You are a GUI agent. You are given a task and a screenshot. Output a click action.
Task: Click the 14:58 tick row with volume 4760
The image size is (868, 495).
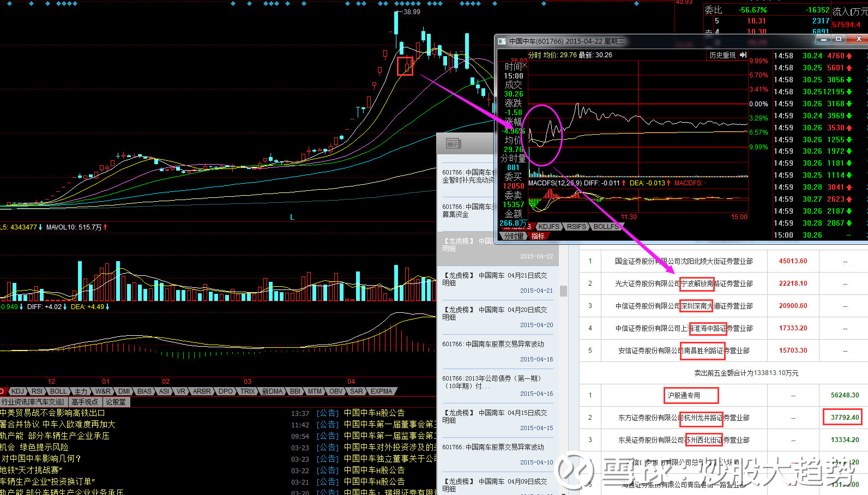(813, 56)
